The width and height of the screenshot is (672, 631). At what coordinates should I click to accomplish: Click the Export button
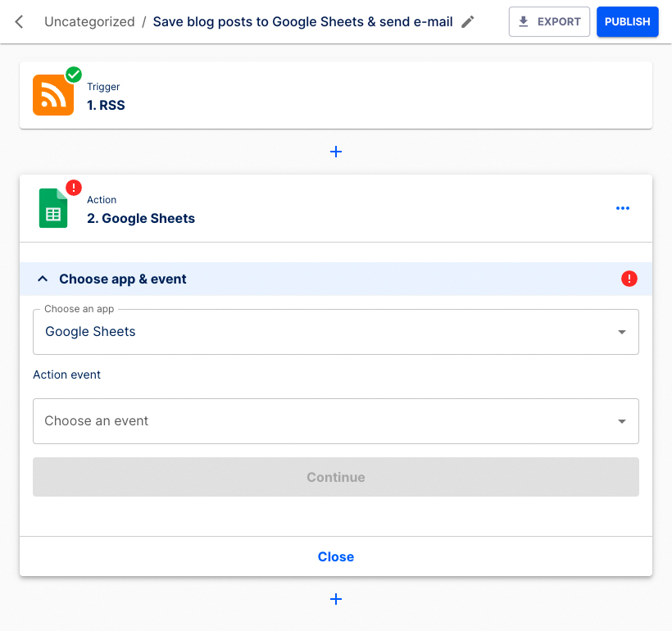pos(549,21)
